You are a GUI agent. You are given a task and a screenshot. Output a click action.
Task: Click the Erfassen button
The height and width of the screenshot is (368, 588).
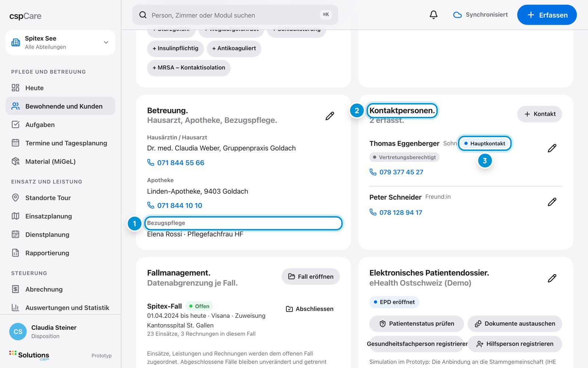tap(547, 15)
